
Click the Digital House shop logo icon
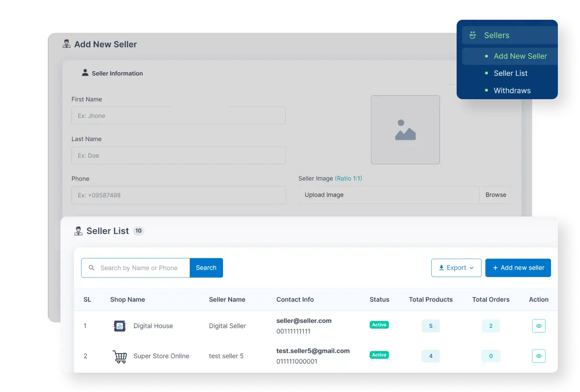click(119, 326)
